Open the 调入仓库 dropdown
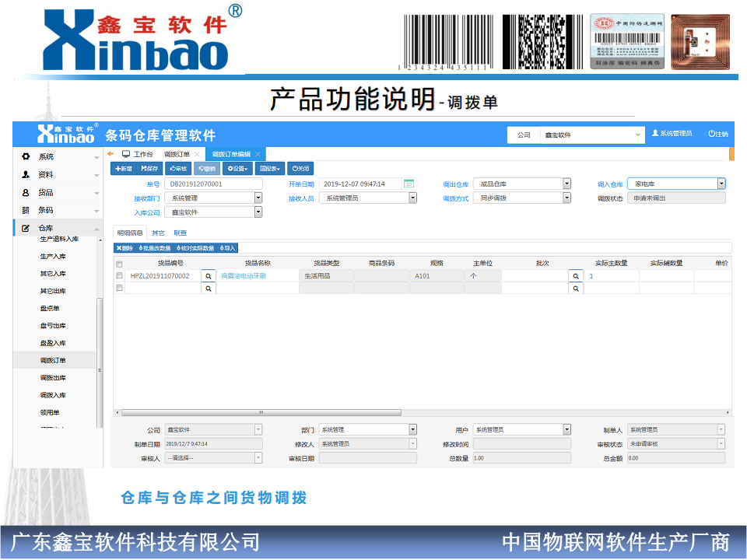Viewport: 747px width, 560px height. (721, 184)
